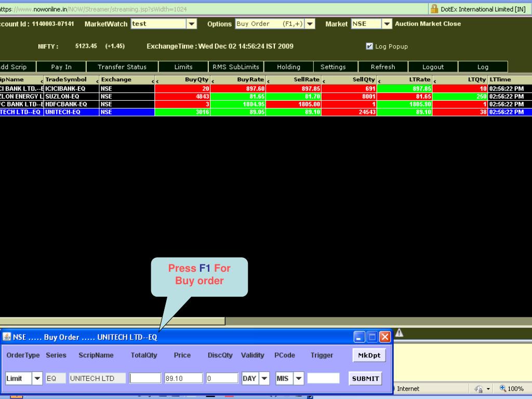Click the BuyQty column header
This screenshot has height=399, width=532.
(x=182, y=79)
